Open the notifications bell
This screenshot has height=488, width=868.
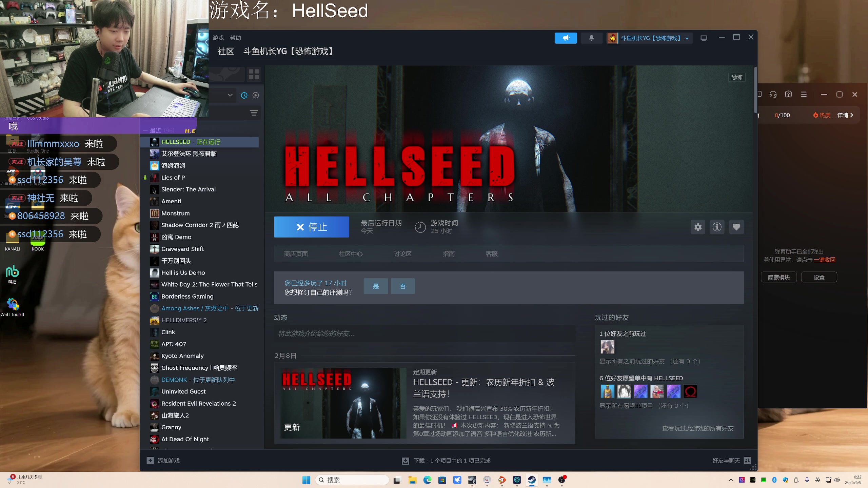click(591, 38)
